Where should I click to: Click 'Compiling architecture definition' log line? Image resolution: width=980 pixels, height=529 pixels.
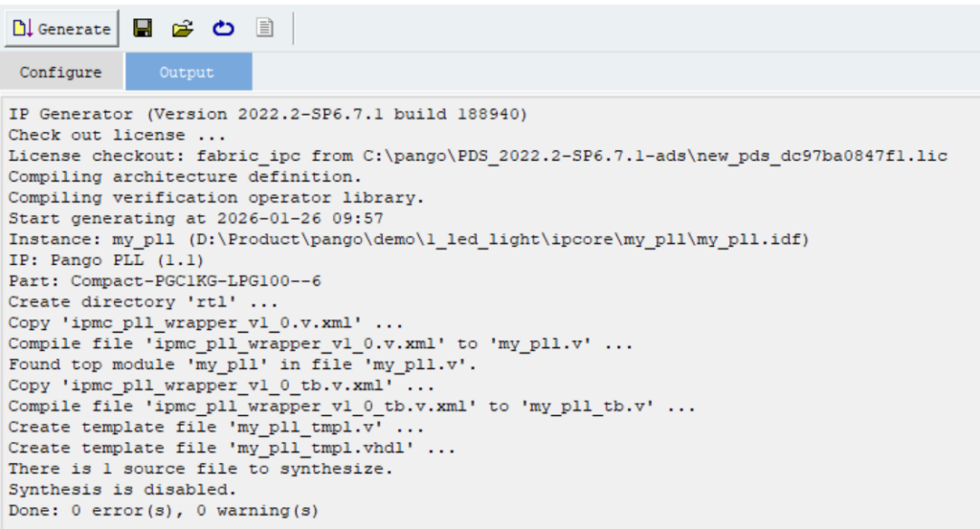pos(186,177)
